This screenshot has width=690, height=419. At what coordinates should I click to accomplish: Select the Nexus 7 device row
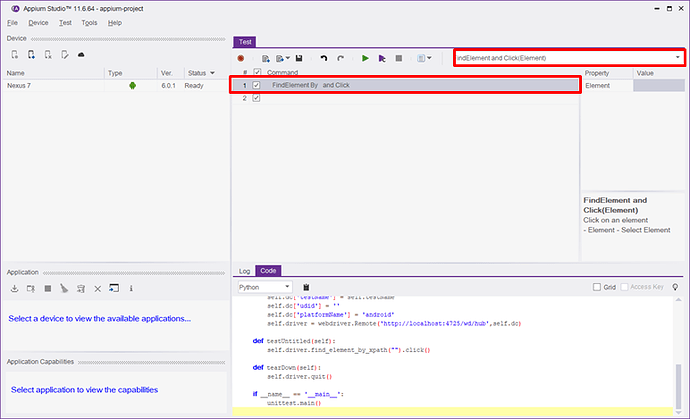(x=60, y=86)
